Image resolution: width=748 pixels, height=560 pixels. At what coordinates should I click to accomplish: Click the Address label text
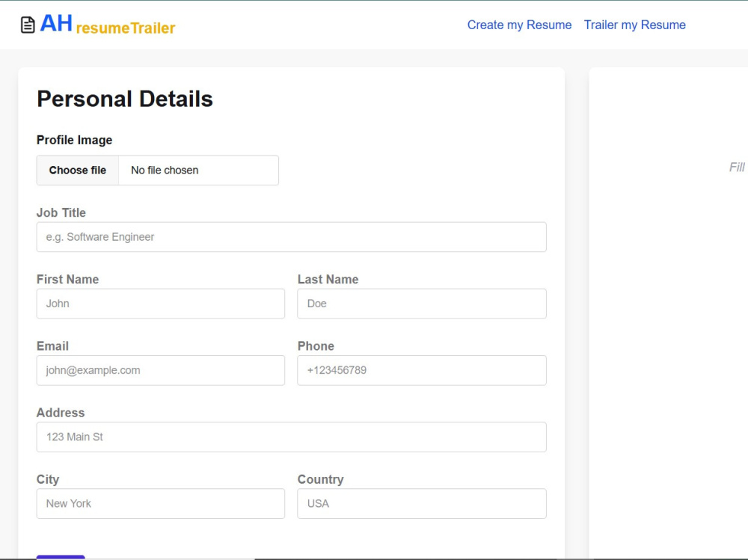pyautogui.click(x=61, y=413)
